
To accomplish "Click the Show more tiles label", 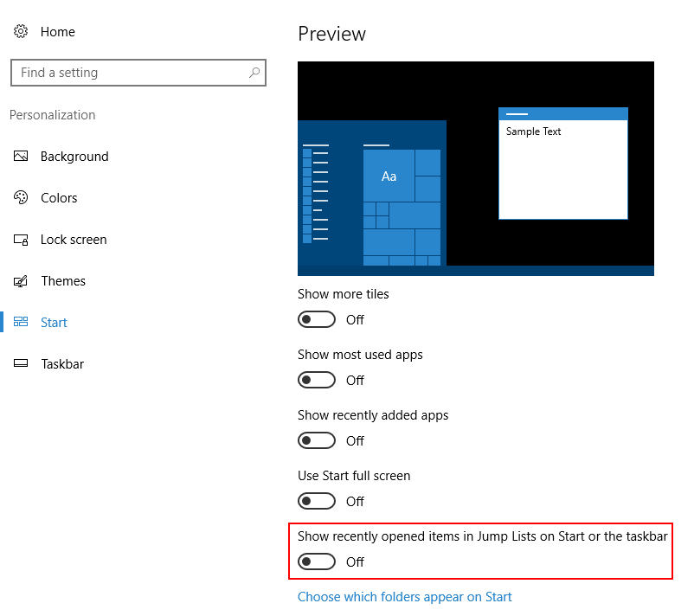I will pyautogui.click(x=343, y=294).
